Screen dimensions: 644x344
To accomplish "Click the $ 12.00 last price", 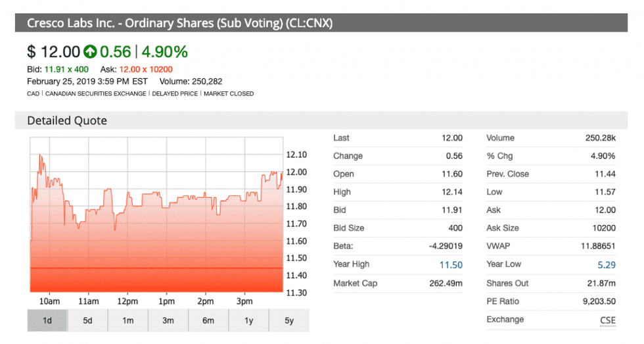I will point(53,51).
